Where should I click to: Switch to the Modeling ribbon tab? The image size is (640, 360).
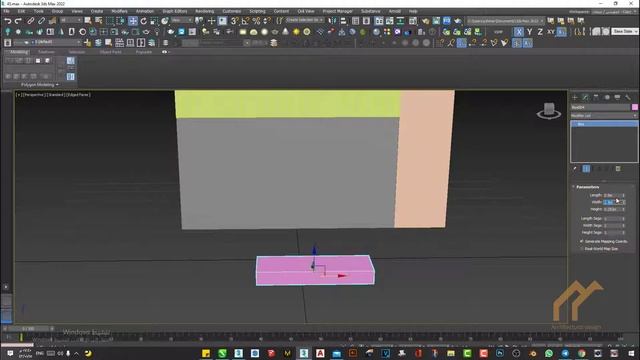[18, 52]
